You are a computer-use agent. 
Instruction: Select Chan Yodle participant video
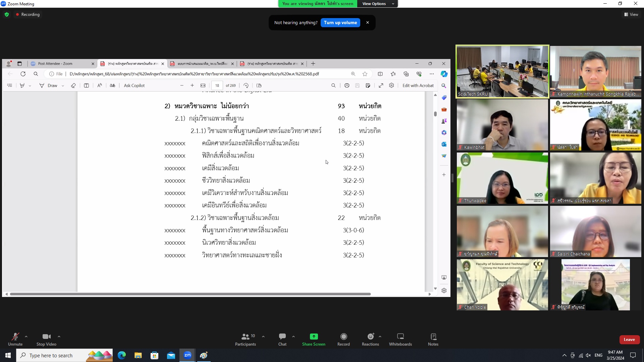pyautogui.click(x=502, y=285)
